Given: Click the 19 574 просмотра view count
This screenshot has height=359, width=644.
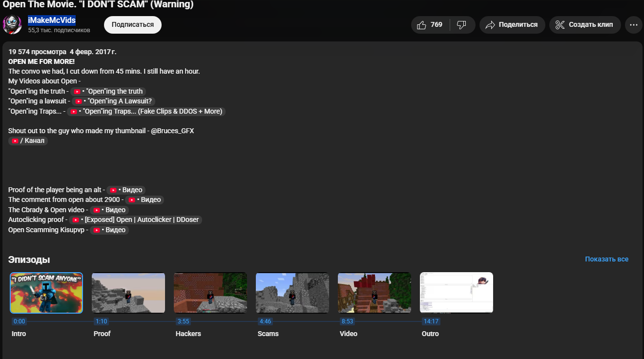Looking at the screenshot, I should [x=37, y=52].
